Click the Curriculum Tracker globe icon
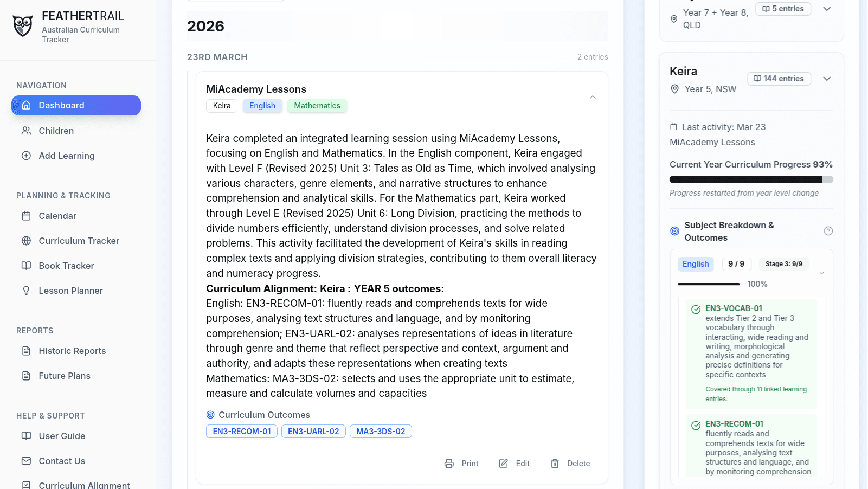 tap(26, 241)
